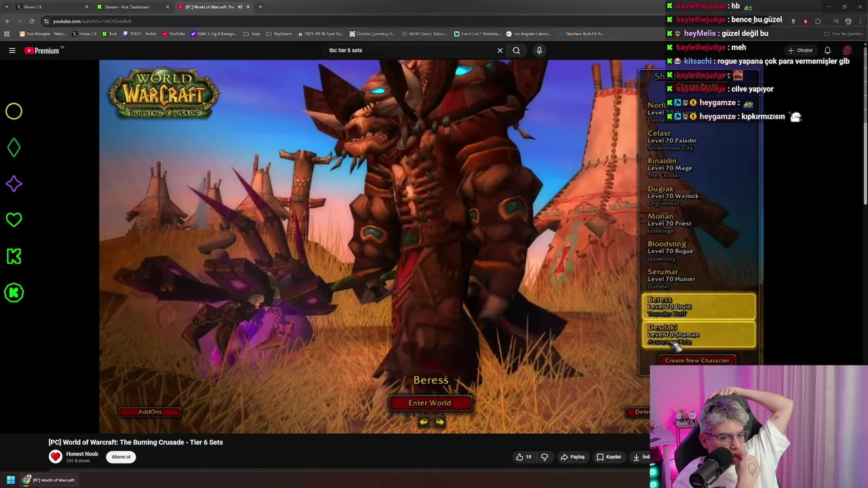Open Honest Noob channel name link
868x488 pixels.
click(82, 454)
